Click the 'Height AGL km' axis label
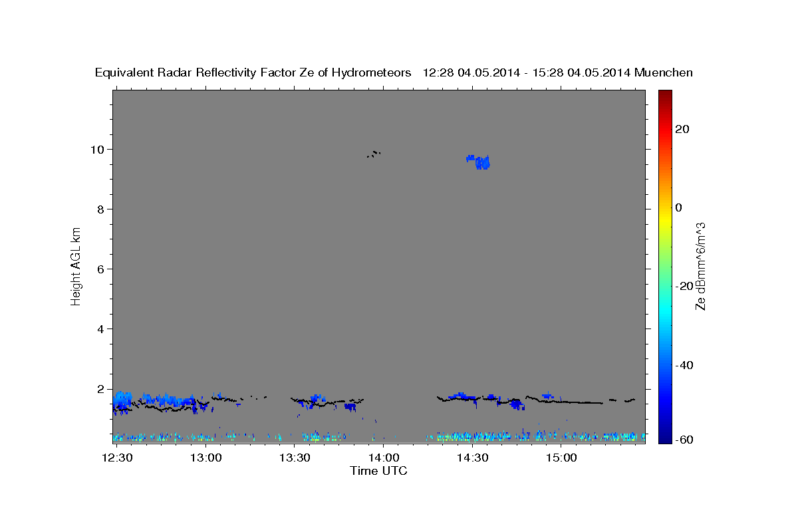 click(x=76, y=265)
